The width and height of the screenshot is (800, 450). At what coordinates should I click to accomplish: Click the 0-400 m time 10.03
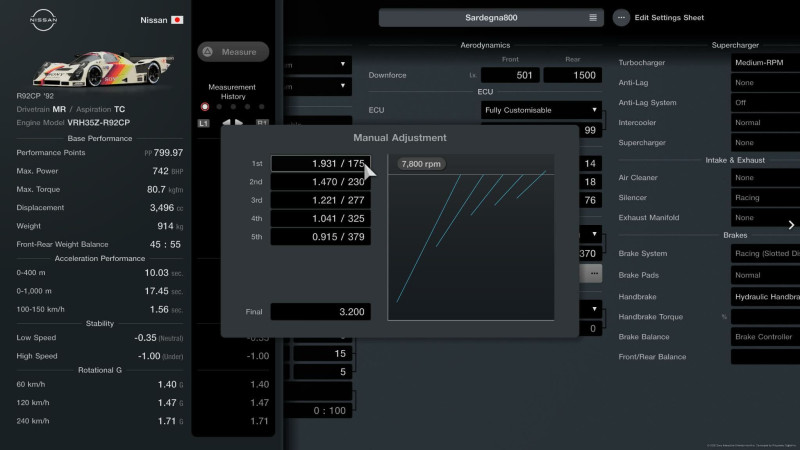(156, 272)
